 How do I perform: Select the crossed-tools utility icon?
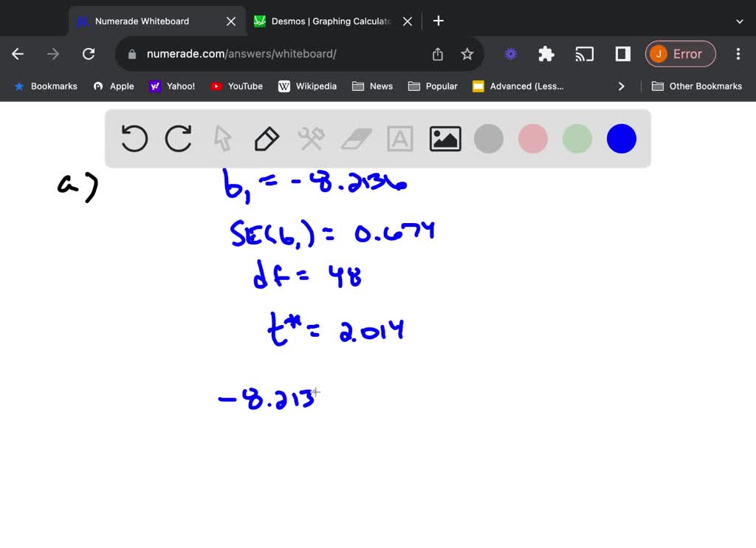[x=311, y=138]
